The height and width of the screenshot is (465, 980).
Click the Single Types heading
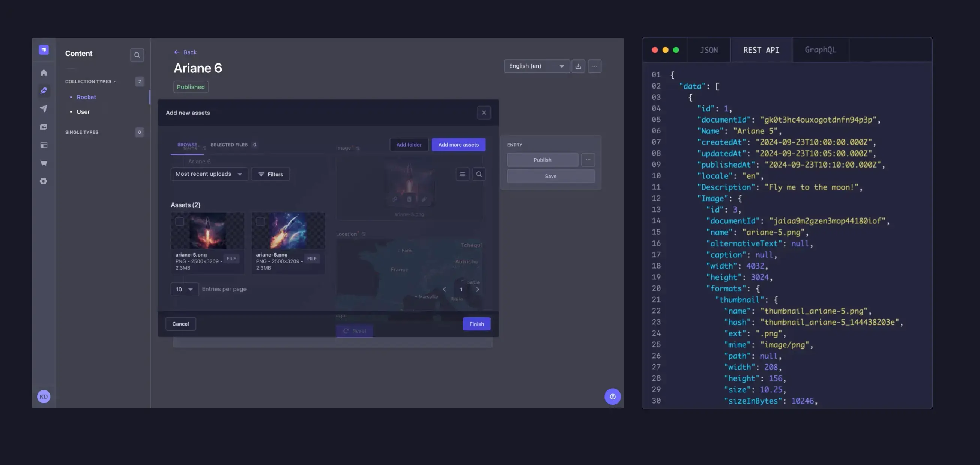click(82, 132)
